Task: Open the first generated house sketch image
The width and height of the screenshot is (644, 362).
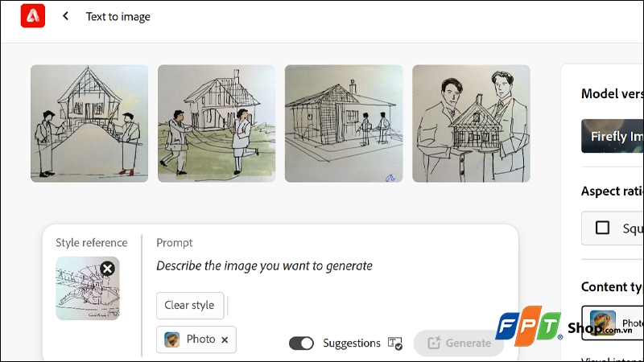Action: [89, 124]
